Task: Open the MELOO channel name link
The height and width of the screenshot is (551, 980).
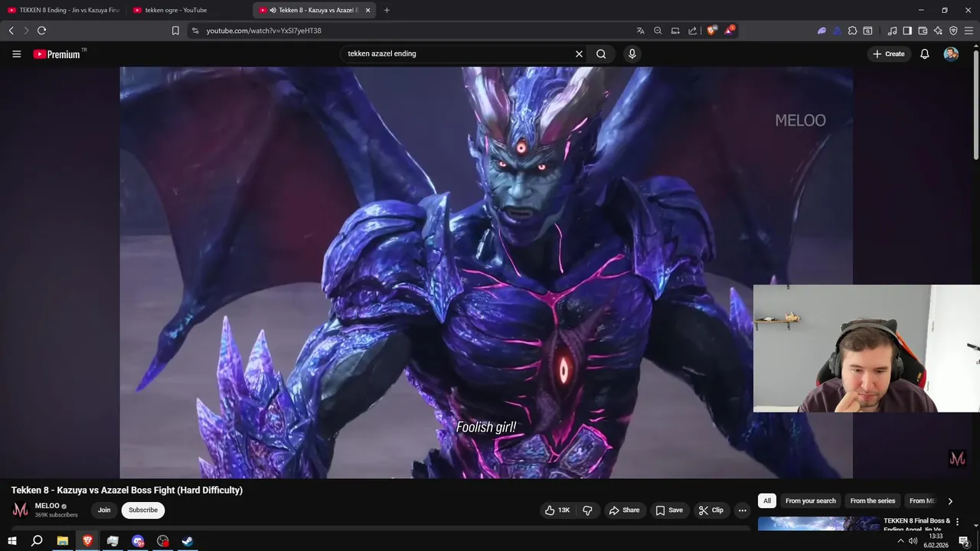Action: coord(47,506)
